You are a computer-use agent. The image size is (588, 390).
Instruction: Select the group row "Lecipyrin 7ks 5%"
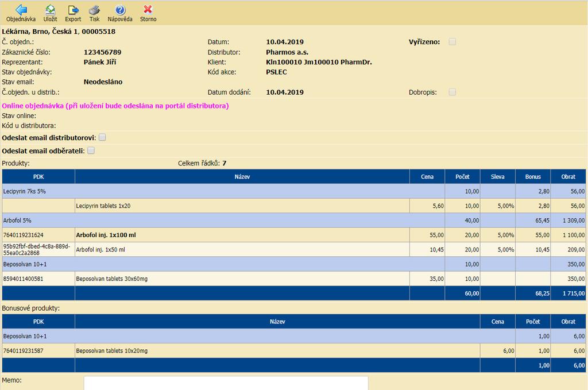point(293,191)
